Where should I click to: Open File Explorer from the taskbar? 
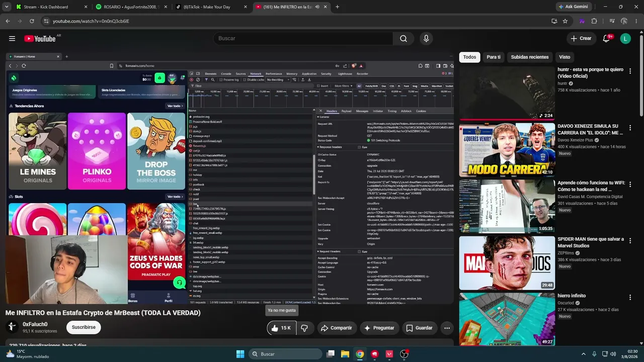[x=345, y=354]
